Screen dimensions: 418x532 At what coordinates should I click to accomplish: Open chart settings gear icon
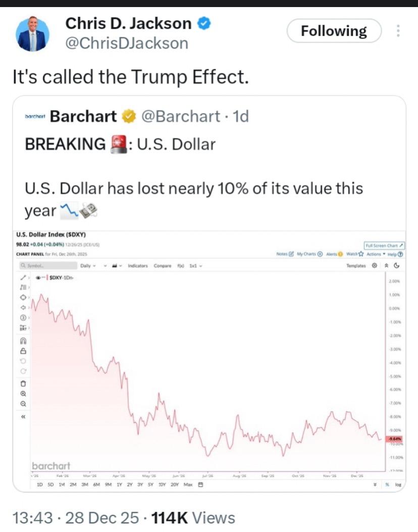pos(374,265)
